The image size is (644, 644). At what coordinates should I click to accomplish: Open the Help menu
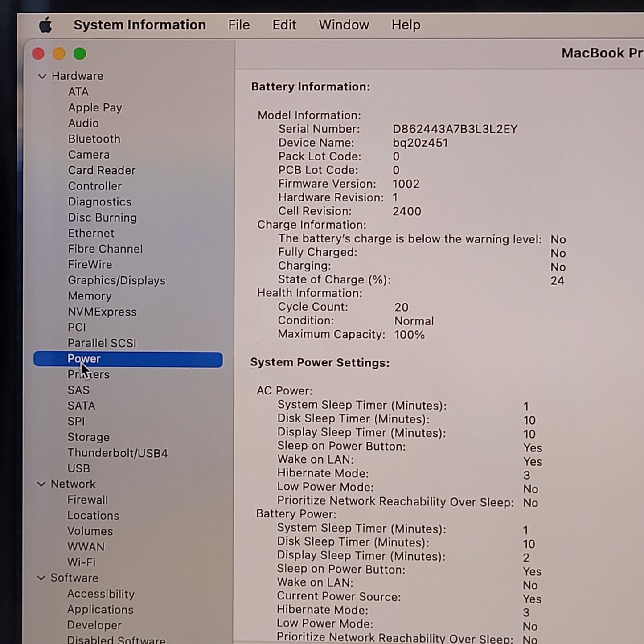click(405, 25)
